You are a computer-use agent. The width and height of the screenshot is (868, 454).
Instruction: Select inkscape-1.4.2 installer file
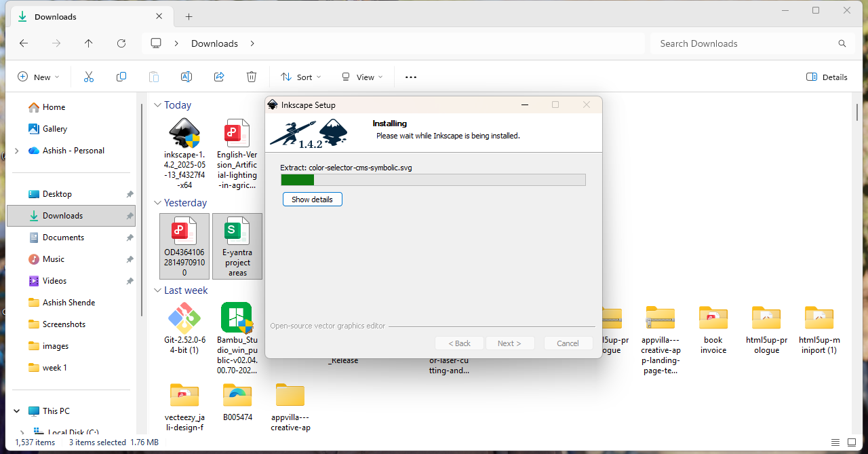tap(184, 153)
